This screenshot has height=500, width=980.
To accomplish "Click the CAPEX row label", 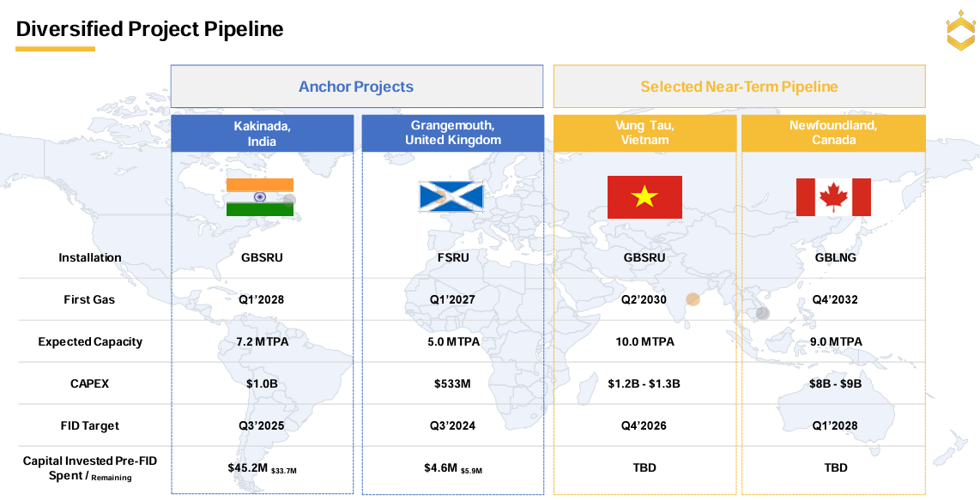I will [89, 383].
